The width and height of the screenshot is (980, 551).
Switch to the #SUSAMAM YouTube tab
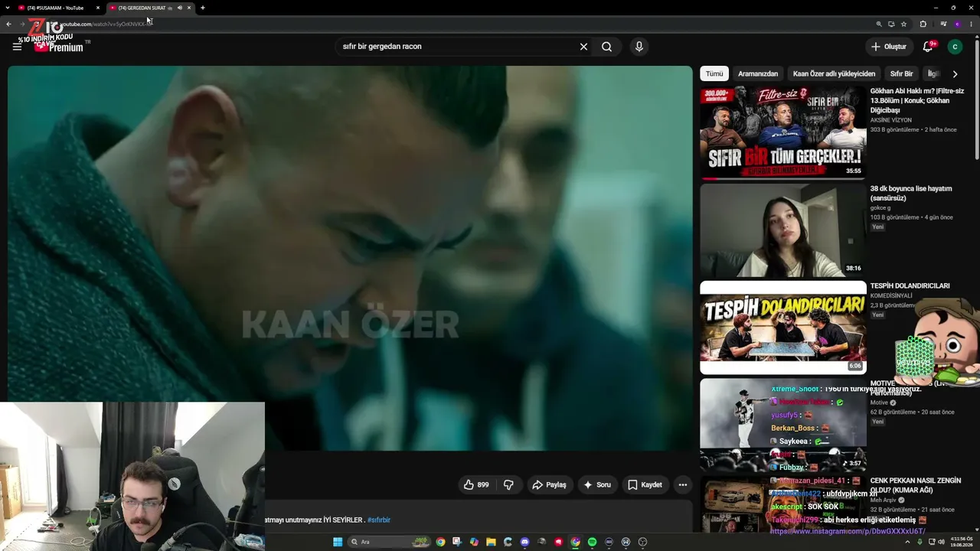58,8
